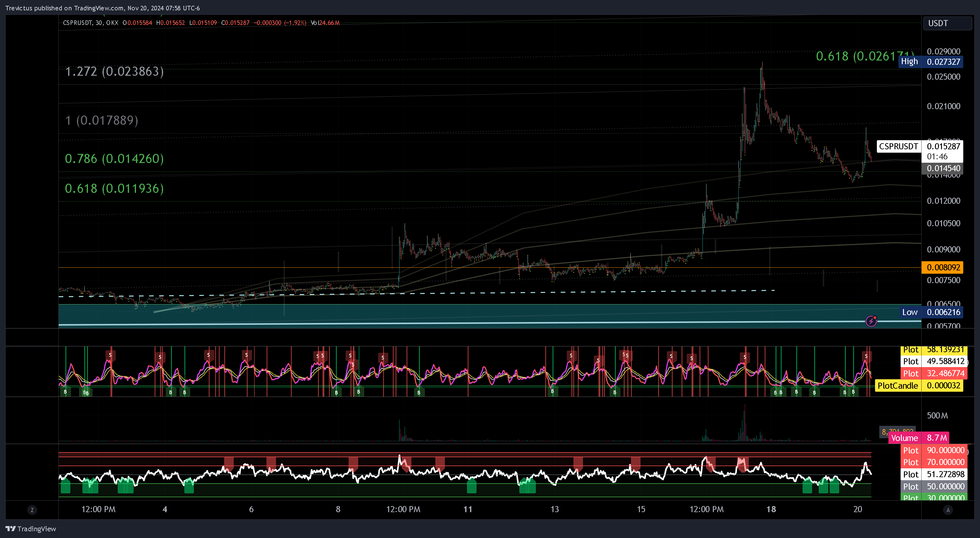Click the close value C0.015287
The height and width of the screenshot is (538, 980).
click(235, 23)
